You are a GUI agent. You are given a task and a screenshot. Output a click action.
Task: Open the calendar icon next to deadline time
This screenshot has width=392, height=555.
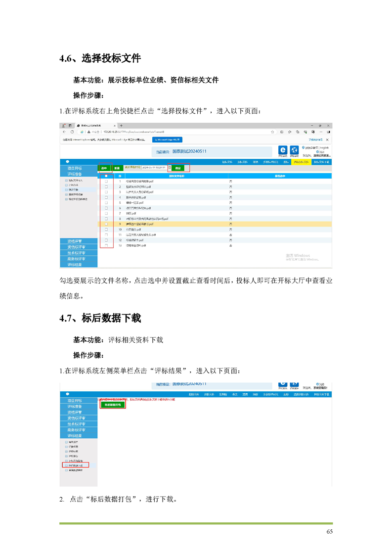pos(169,168)
